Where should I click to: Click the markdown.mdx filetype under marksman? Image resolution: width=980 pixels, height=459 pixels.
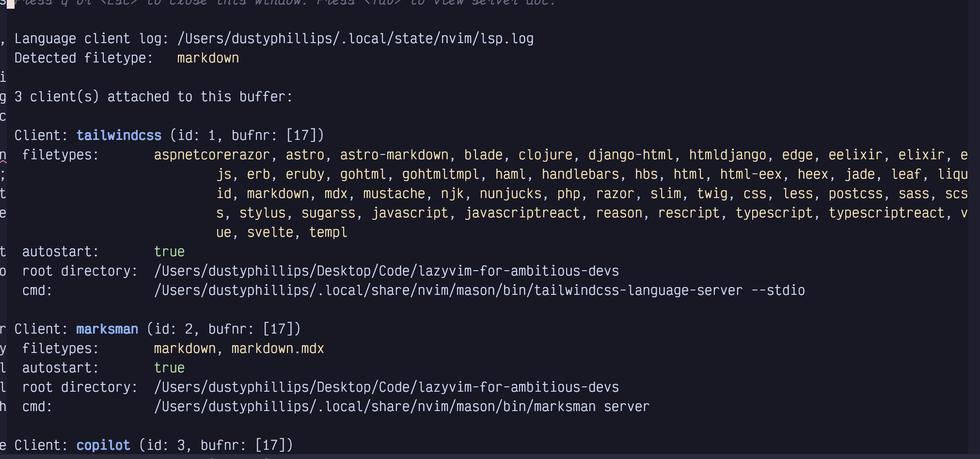tap(278, 349)
